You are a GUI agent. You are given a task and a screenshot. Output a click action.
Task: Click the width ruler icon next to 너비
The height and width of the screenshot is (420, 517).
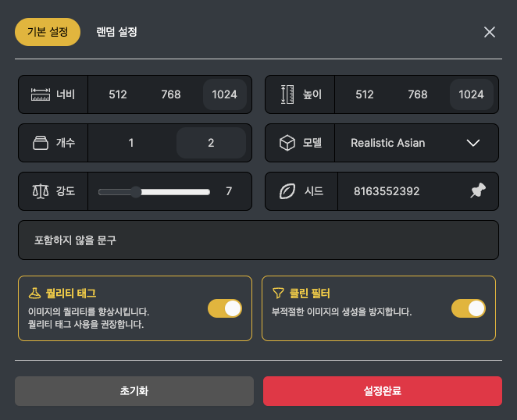point(41,94)
